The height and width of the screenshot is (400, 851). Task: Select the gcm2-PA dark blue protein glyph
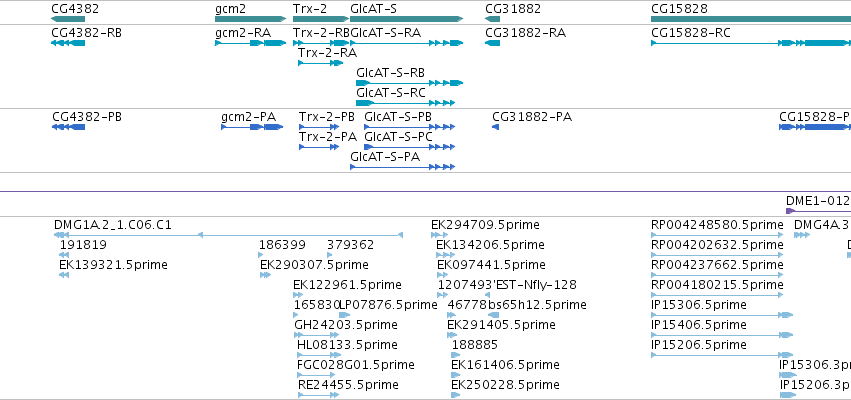pos(252,127)
